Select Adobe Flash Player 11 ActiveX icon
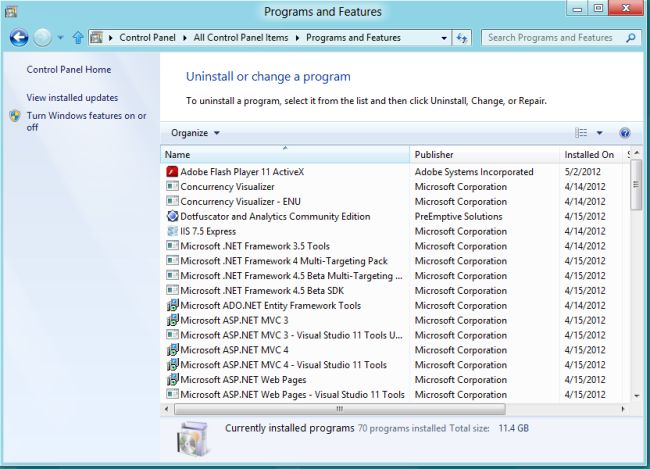Viewport: 650px width, 469px height. coord(172,172)
